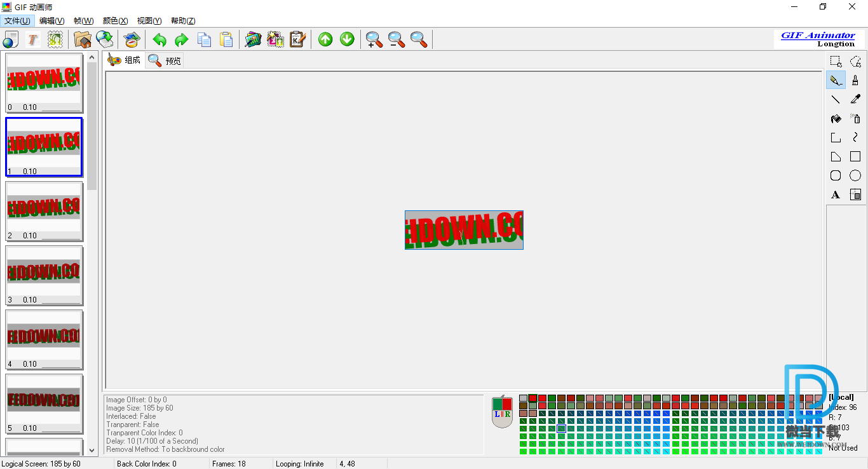Open the 文件(U) menu

[17, 21]
